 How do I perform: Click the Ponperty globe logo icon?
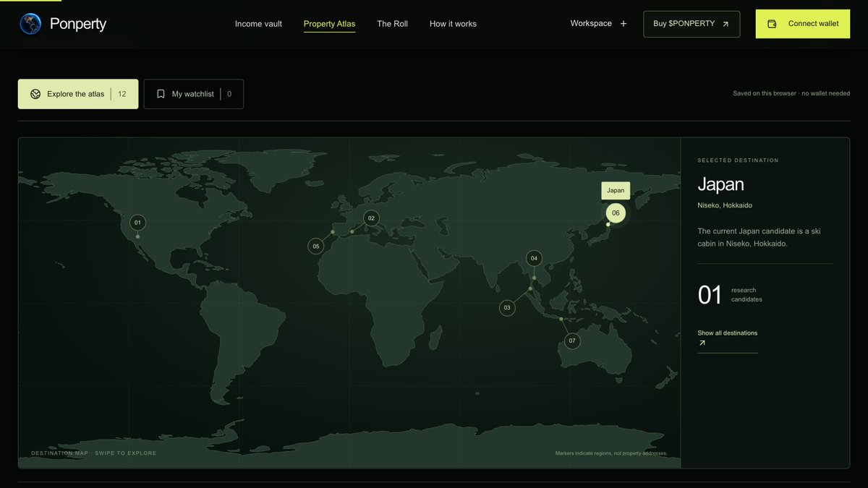[30, 24]
